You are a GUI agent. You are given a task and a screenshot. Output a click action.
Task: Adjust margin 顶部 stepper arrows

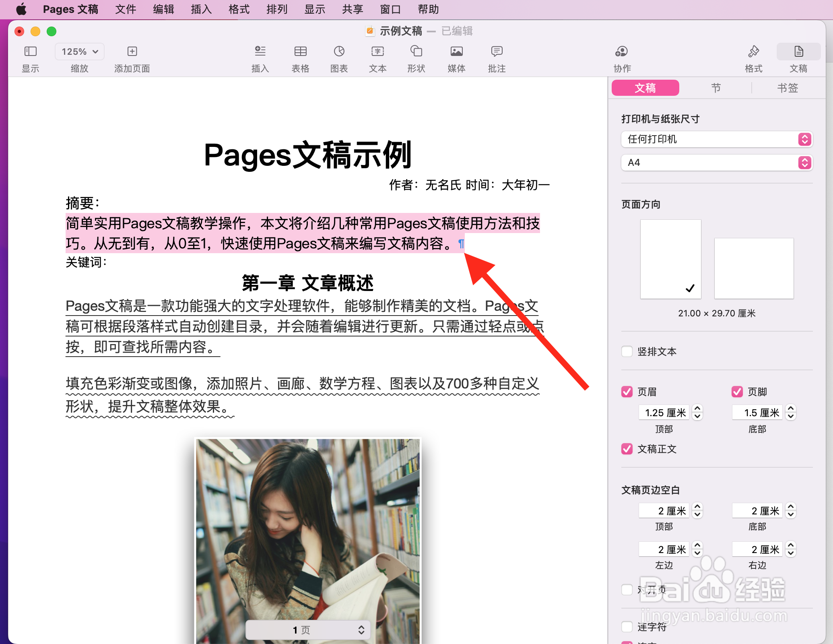(x=697, y=511)
